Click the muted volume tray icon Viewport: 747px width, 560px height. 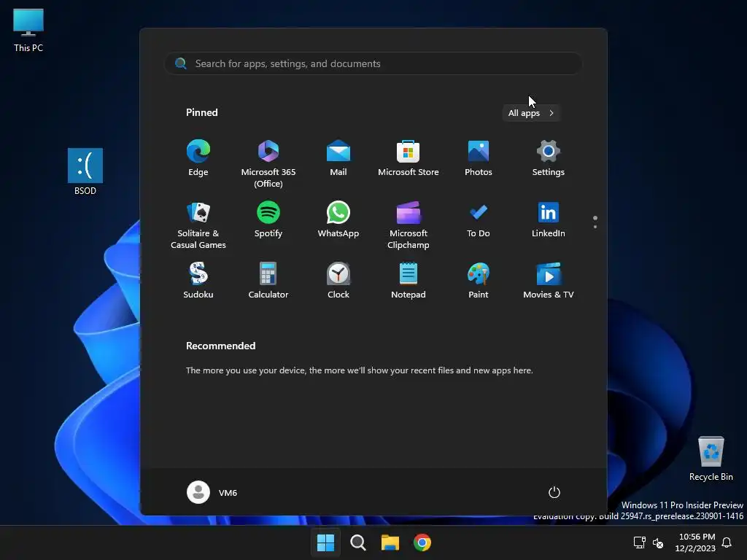pos(658,542)
